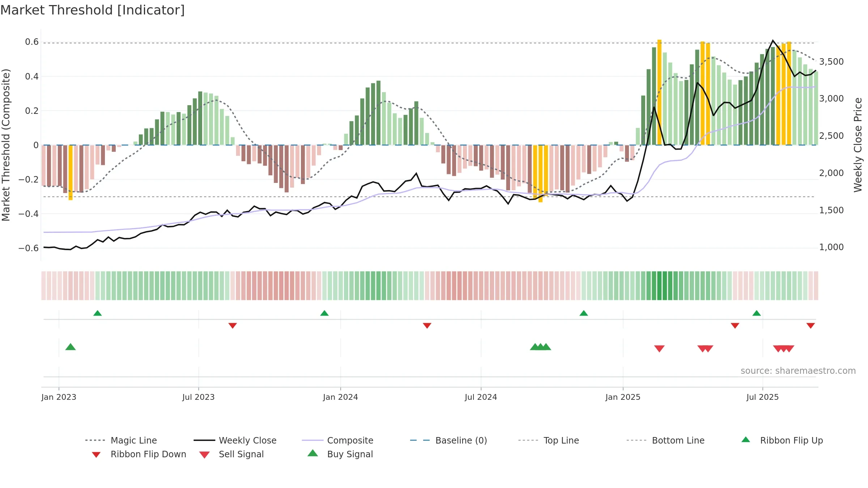Toggle the Bottom Line legend entry
The width and height of the screenshot is (868, 488).
pyautogui.click(x=665, y=440)
